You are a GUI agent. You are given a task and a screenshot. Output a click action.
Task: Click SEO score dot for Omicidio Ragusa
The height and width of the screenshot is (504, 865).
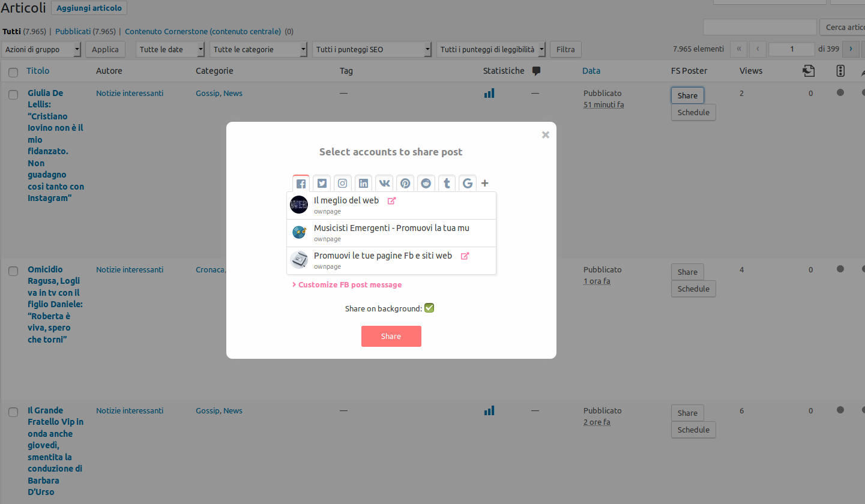(x=840, y=269)
